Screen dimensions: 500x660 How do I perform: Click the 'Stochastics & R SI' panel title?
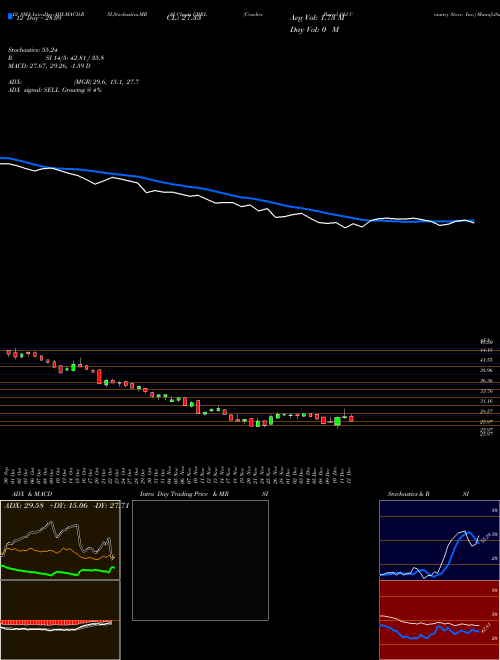[x=428, y=494]
